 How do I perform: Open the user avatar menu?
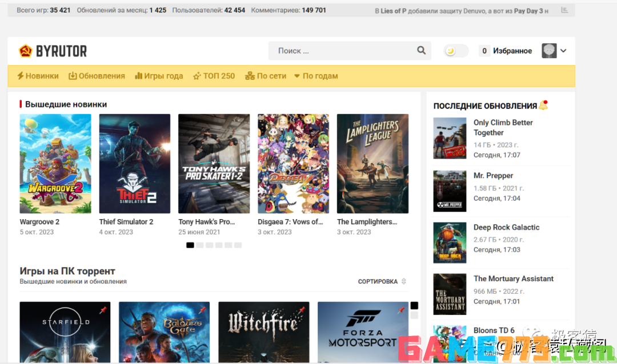[549, 51]
